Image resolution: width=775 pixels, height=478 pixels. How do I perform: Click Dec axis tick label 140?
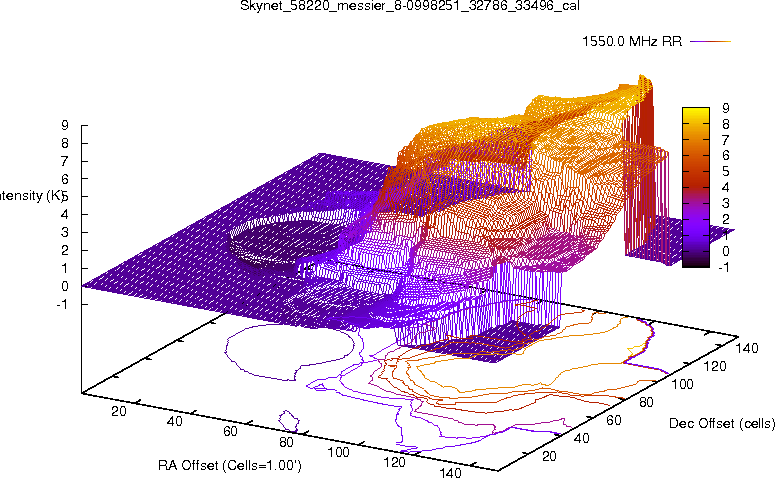click(x=747, y=348)
